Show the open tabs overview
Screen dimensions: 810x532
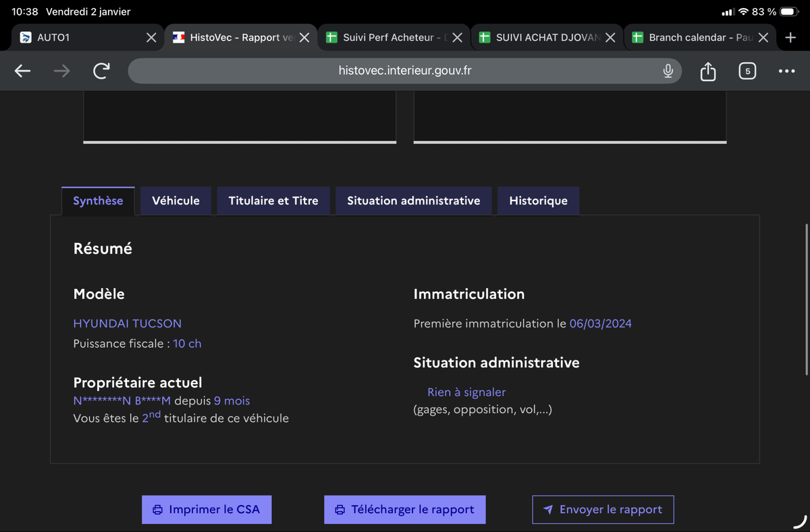click(x=747, y=71)
